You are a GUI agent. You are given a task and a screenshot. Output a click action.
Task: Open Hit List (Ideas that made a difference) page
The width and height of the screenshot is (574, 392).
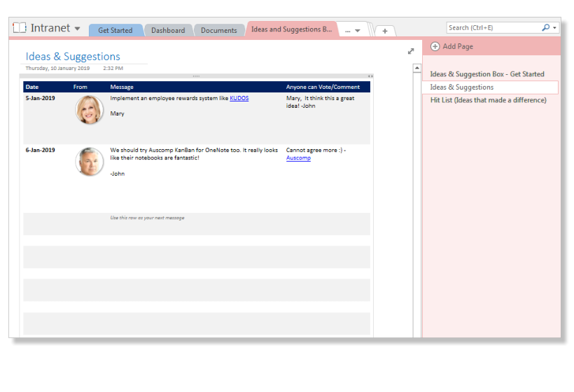click(490, 100)
